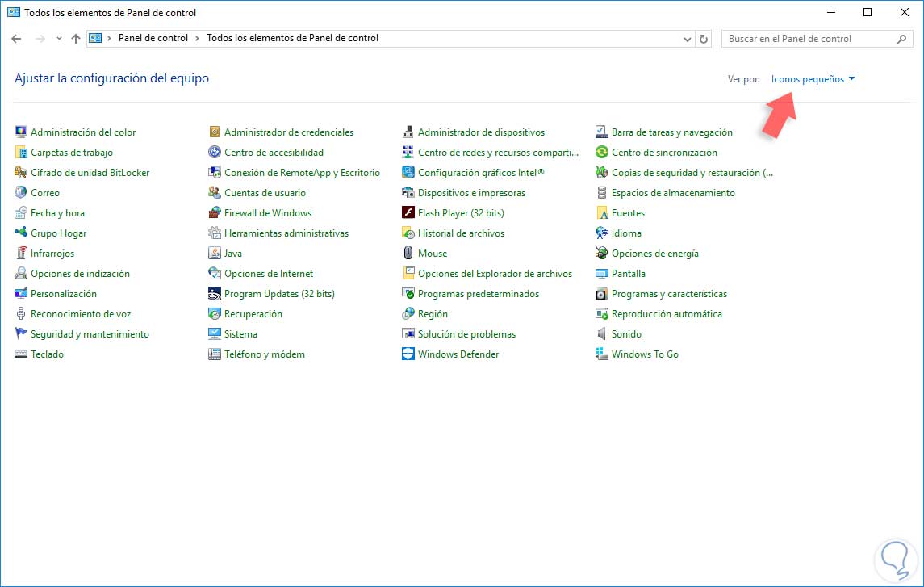This screenshot has height=587, width=924.
Task: Click the Teclado keyboard icon
Action: click(21, 354)
